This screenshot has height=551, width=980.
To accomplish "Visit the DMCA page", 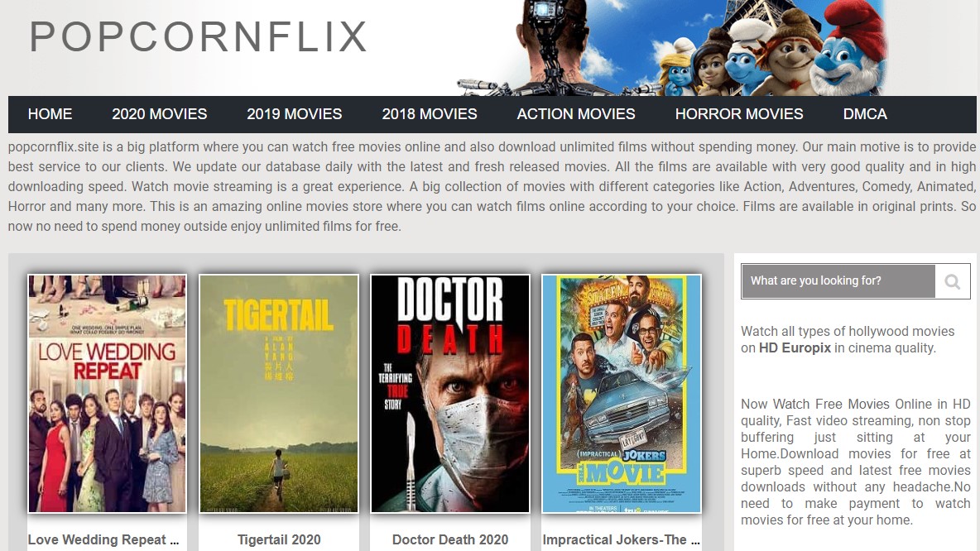I will coord(865,114).
